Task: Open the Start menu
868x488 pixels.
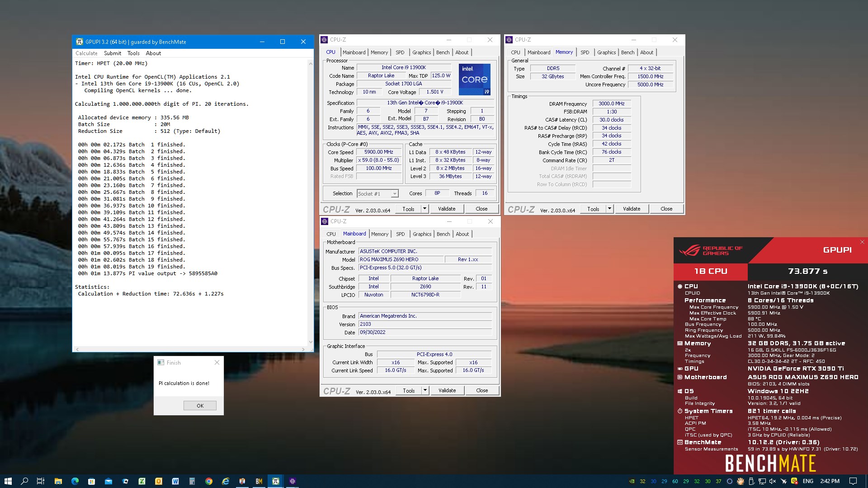Action: click(x=8, y=481)
